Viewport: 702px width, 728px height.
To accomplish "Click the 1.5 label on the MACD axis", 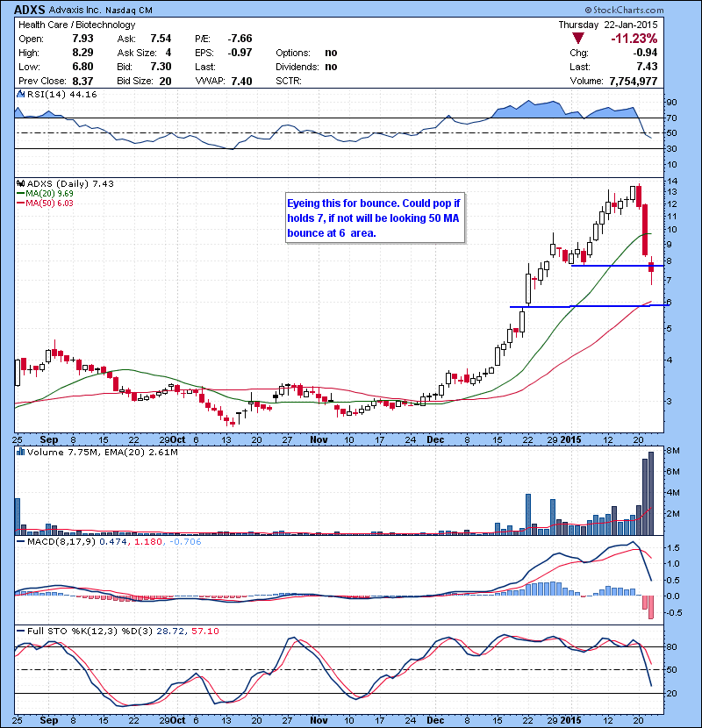I will point(673,548).
